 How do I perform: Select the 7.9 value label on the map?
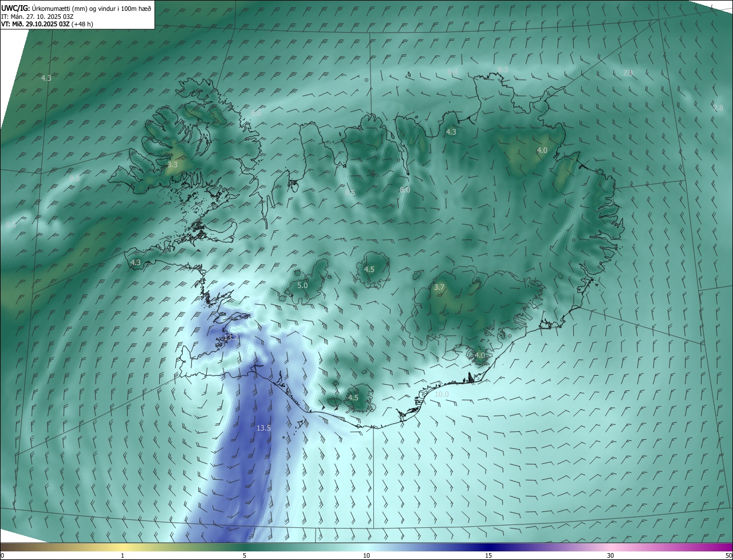tap(628, 73)
